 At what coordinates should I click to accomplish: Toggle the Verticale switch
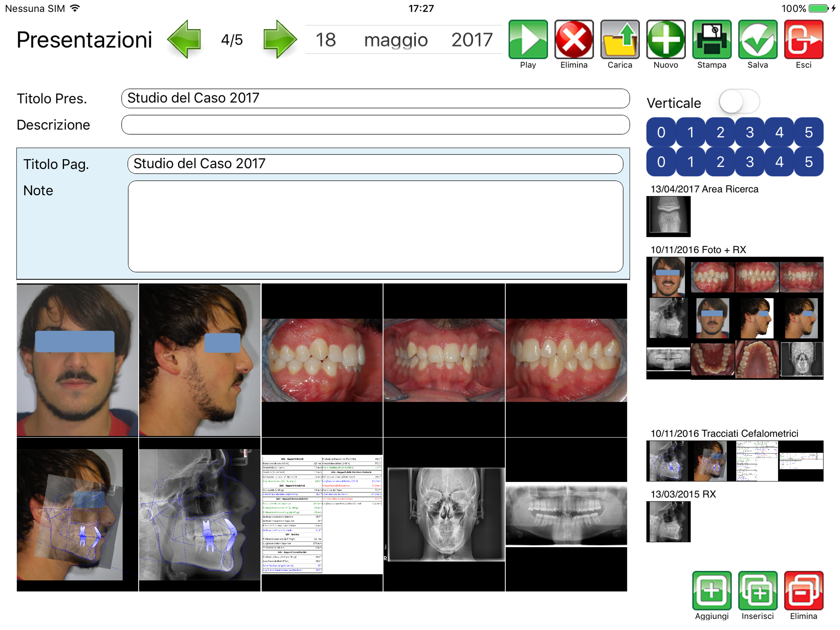click(739, 102)
